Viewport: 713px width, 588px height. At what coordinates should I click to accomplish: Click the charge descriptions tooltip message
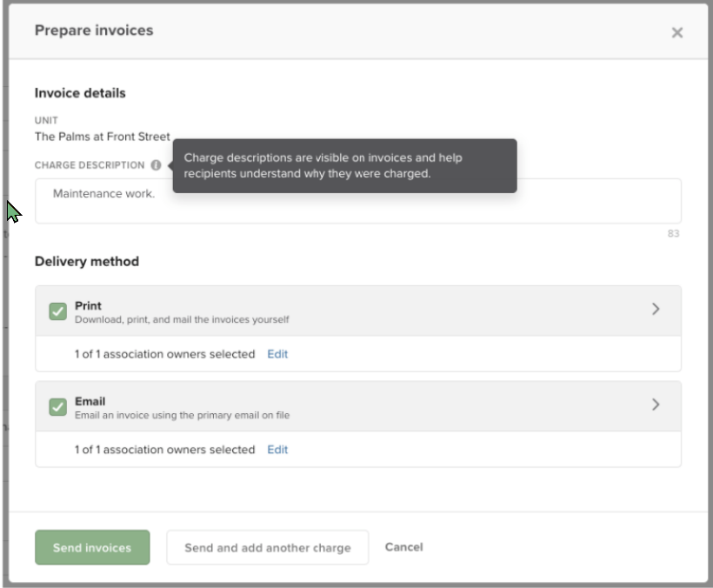[x=344, y=166]
